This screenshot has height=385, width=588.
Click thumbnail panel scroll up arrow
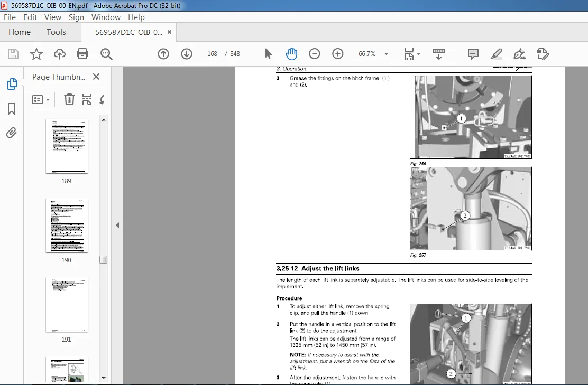click(x=104, y=119)
